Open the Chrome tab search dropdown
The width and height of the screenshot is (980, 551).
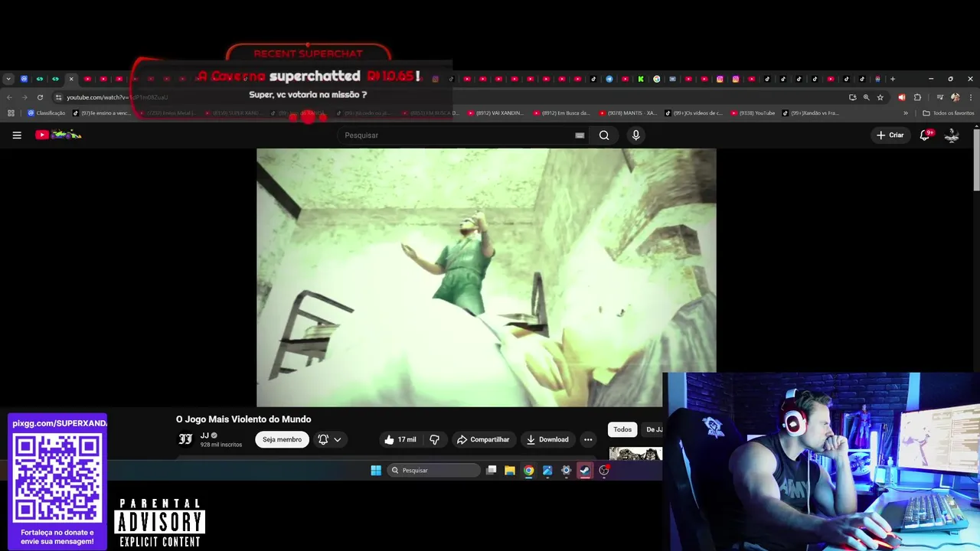8,79
